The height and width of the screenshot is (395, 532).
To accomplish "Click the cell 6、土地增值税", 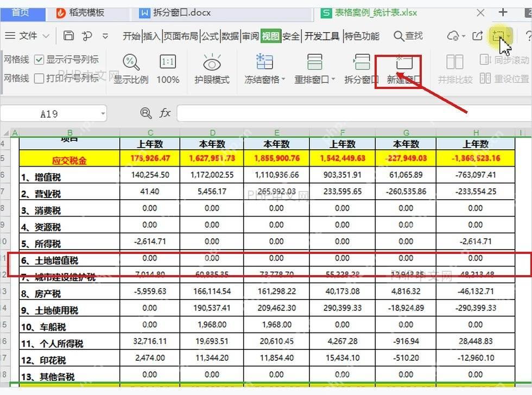I will (69, 258).
